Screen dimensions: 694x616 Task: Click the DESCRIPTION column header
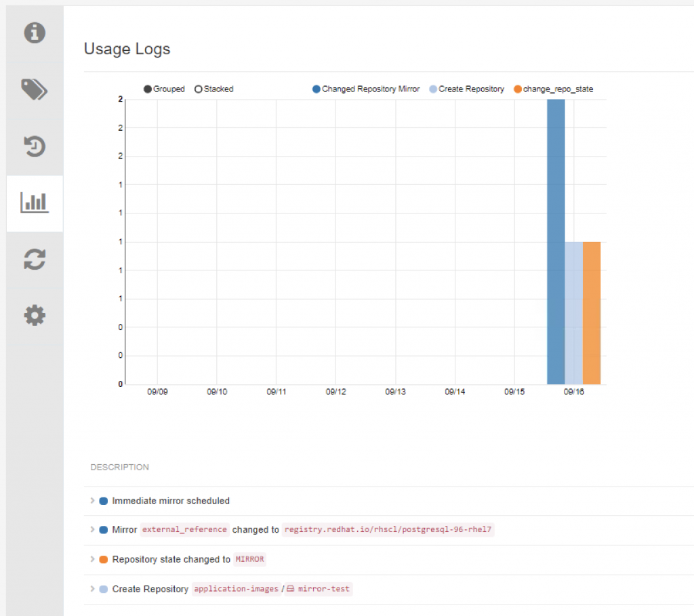click(119, 468)
